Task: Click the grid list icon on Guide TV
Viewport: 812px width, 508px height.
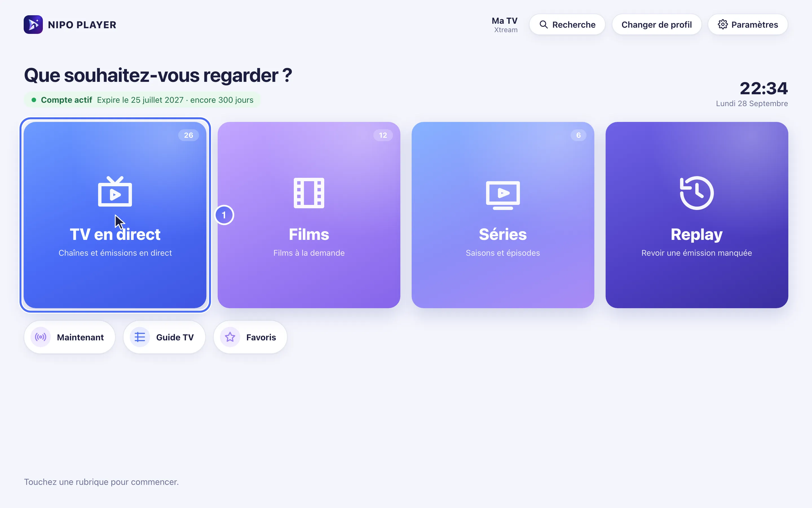Action: tap(140, 337)
